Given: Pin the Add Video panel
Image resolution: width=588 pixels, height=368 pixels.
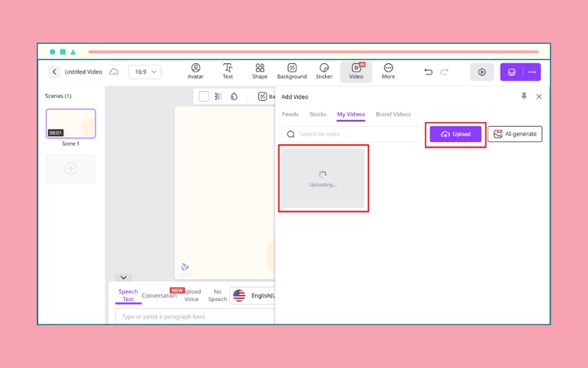Looking at the screenshot, I should [524, 96].
